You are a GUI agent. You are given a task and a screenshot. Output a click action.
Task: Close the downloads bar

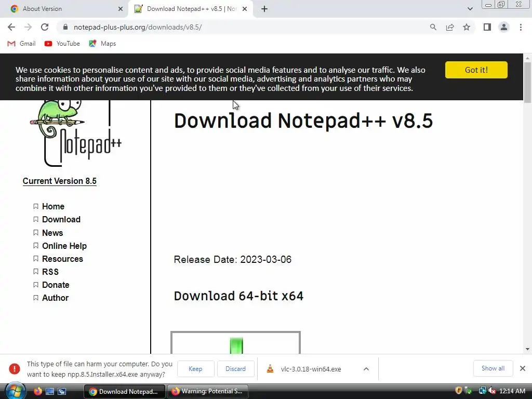tap(523, 368)
